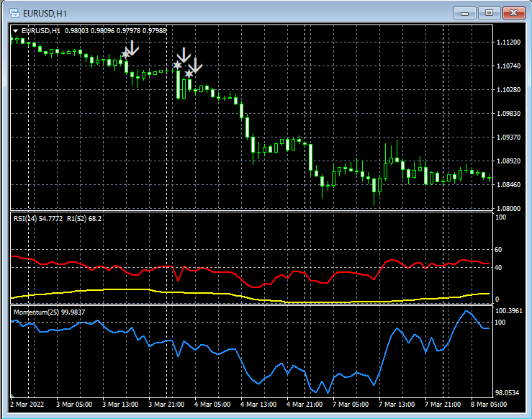This screenshot has width=532, height=419.
Task: Click the RSI level 60 label
Action: coord(498,250)
